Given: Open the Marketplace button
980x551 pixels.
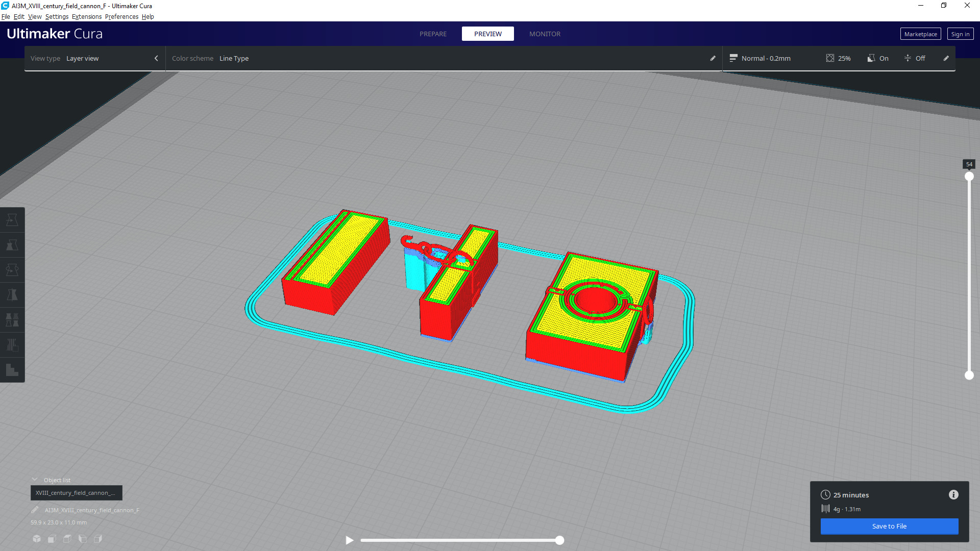Looking at the screenshot, I should click(x=920, y=34).
